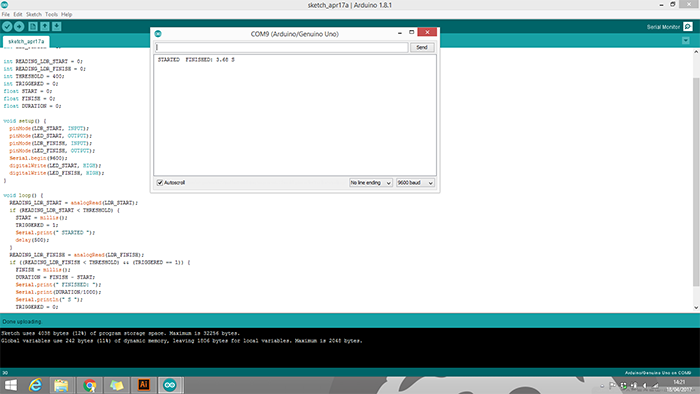Click the editor scroll up arrow

[696, 52]
